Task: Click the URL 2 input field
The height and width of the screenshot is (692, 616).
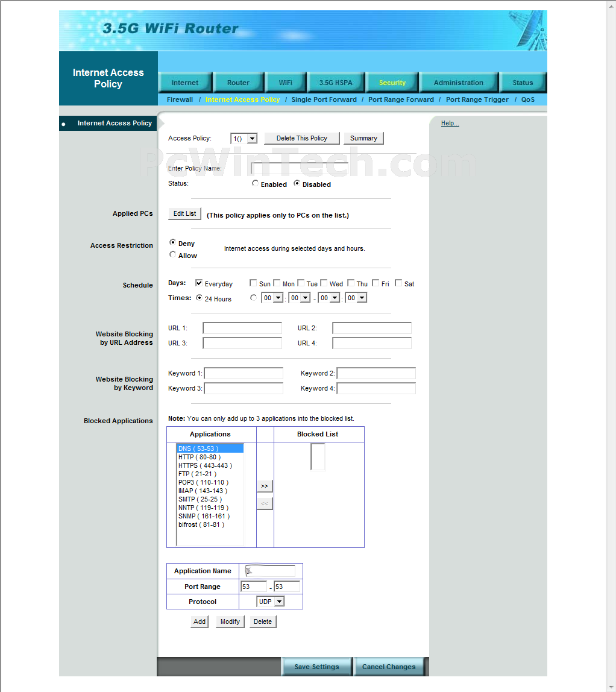Action: coord(372,328)
